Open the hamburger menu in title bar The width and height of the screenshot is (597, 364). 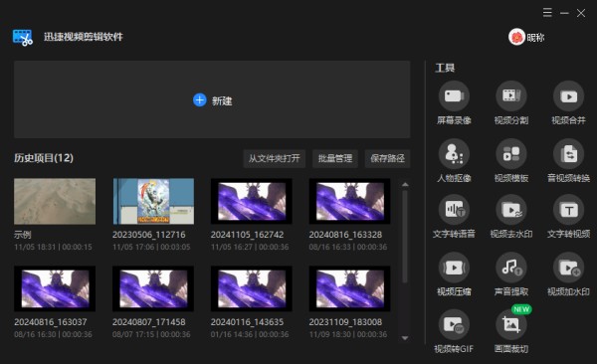(x=547, y=13)
